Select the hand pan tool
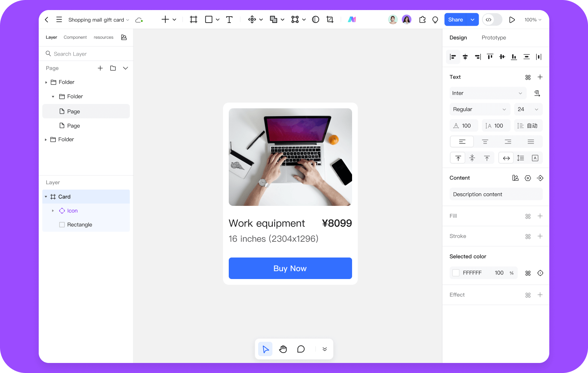The height and width of the screenshot is (373, 588). tap(283, 349)
